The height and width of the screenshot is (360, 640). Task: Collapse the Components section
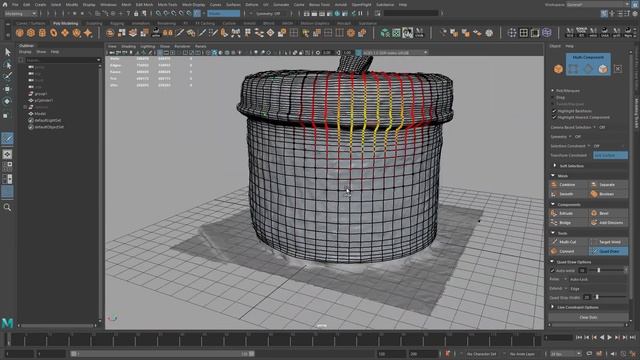pos(553,204)
